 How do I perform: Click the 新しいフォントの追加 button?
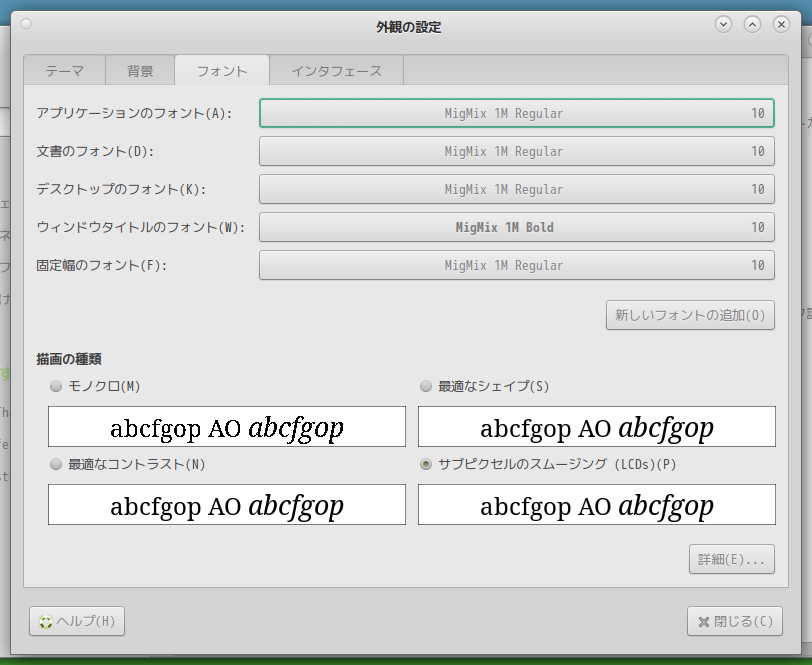tap(690, 315)
